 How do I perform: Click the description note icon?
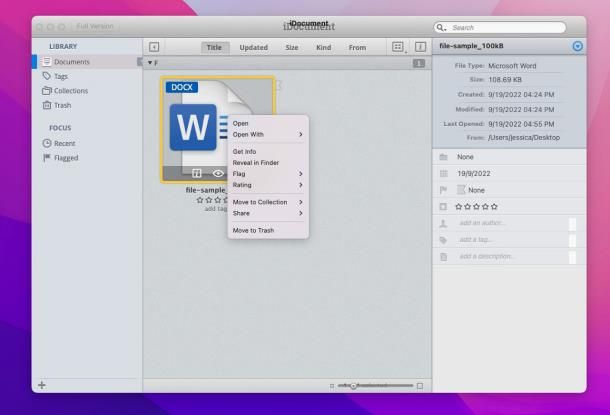click(x=443, y=257)
